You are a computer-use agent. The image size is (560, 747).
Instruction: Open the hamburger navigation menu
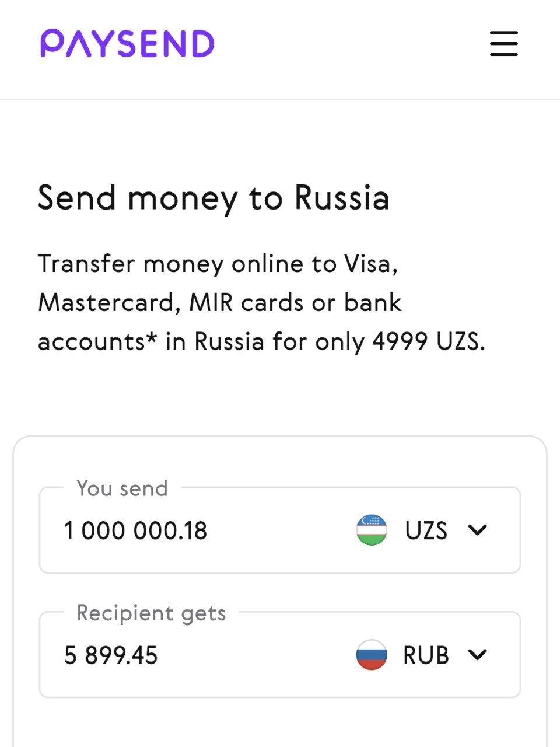(503, 44)
